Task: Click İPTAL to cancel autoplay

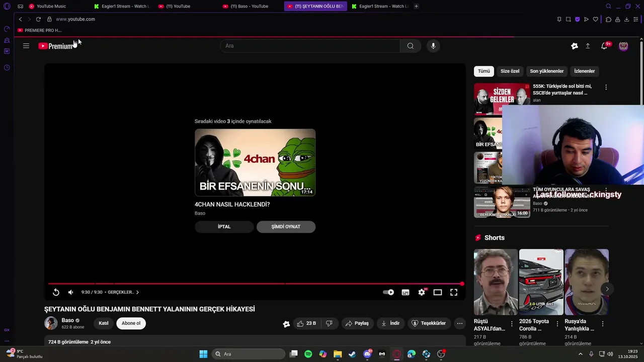Action: [x=224, y=227]
